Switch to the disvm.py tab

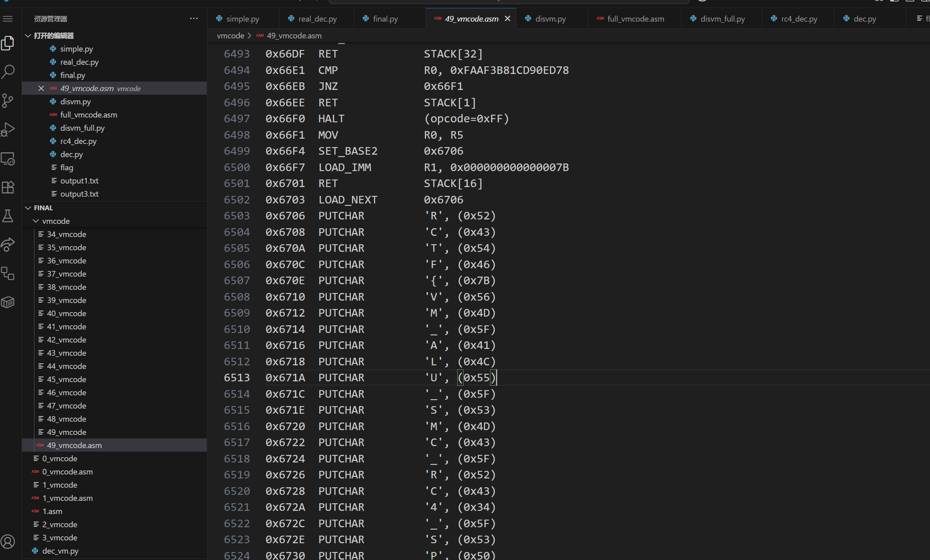point(550,19)
